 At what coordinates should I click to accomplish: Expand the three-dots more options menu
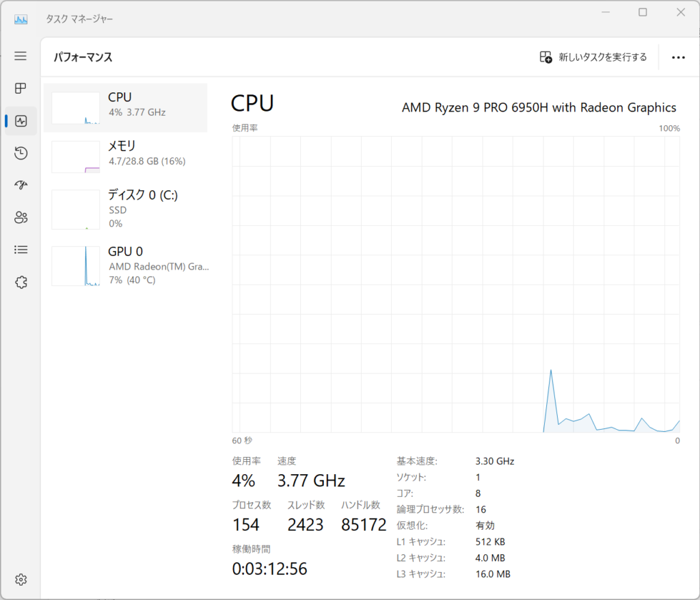[678, 57]
